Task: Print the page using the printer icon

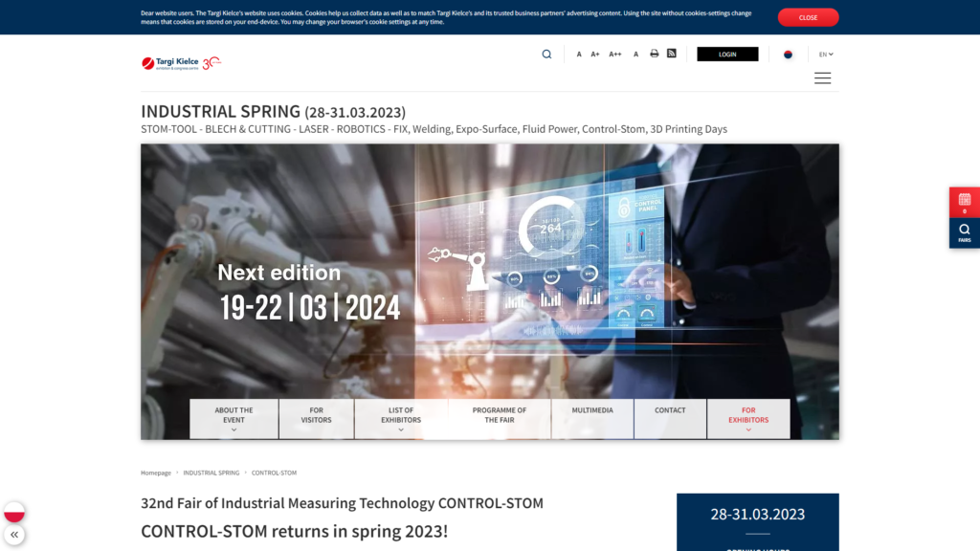Action: pyautogui.click(x=654, y=54)
